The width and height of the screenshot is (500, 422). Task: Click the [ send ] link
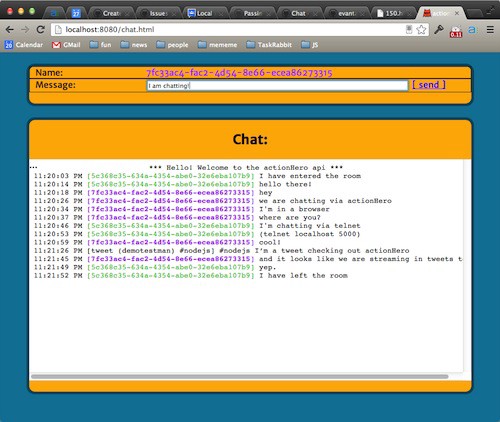pyautogui.click(x=429, y=85)
